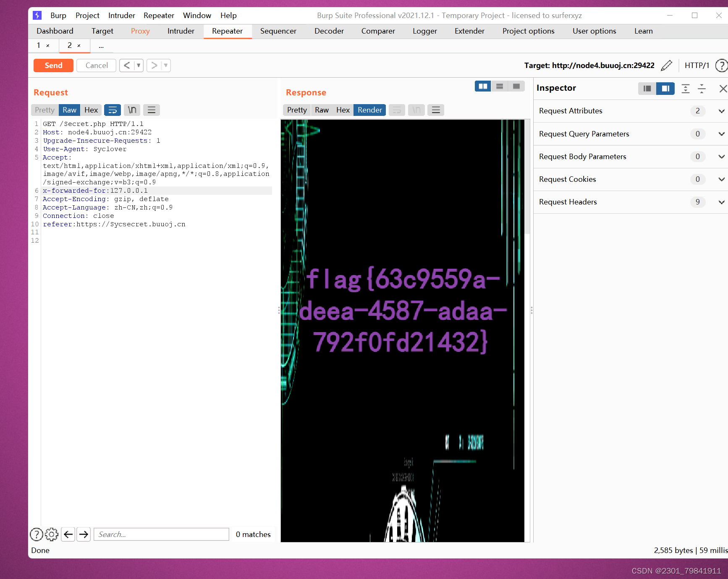Open the Request panel hamburger menu icon
The width and height of the screenshot is (728, 579).
pyautogui.click(x=152, y=110)
